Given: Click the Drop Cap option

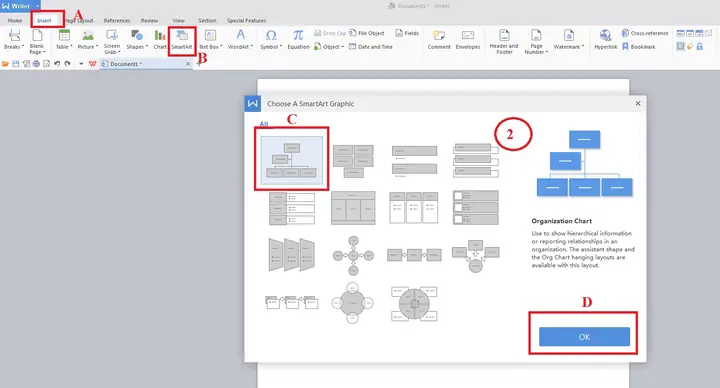Looking at the screenshot, I should point(330,33).
